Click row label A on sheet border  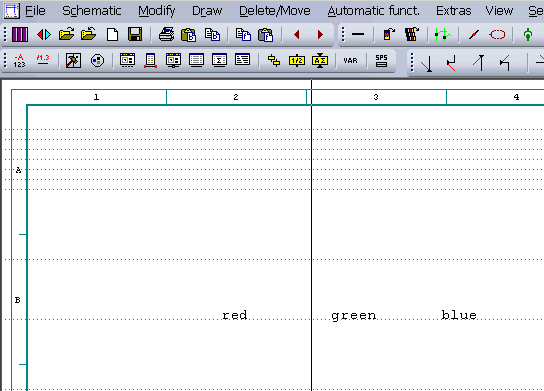(18, 170)
